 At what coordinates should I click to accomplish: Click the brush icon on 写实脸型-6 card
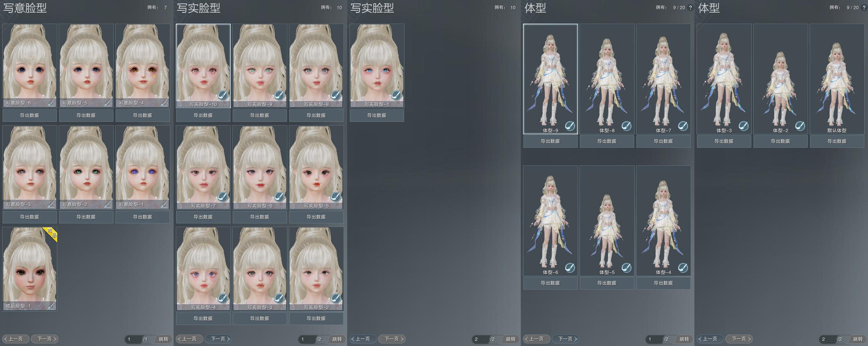click(279, 197)
